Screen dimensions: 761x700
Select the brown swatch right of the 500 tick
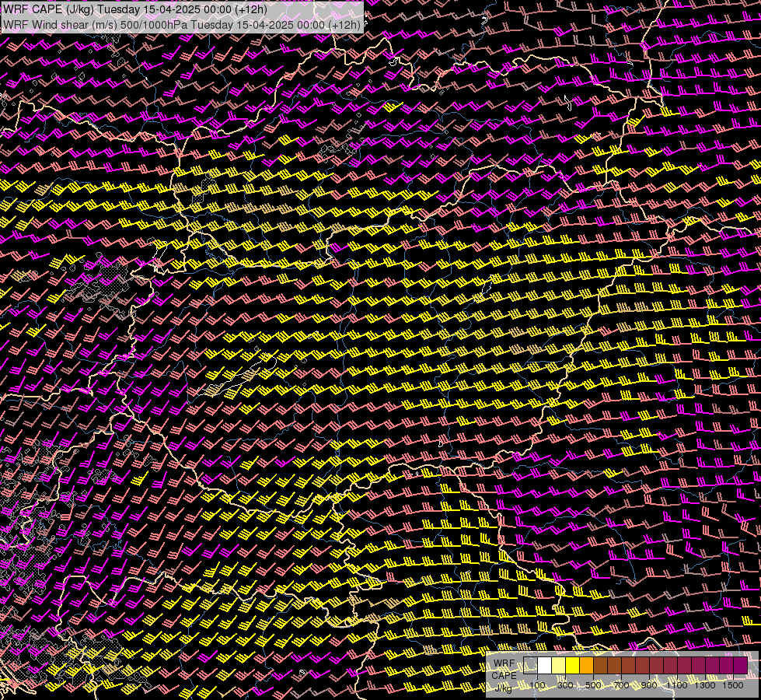point(600,666)
